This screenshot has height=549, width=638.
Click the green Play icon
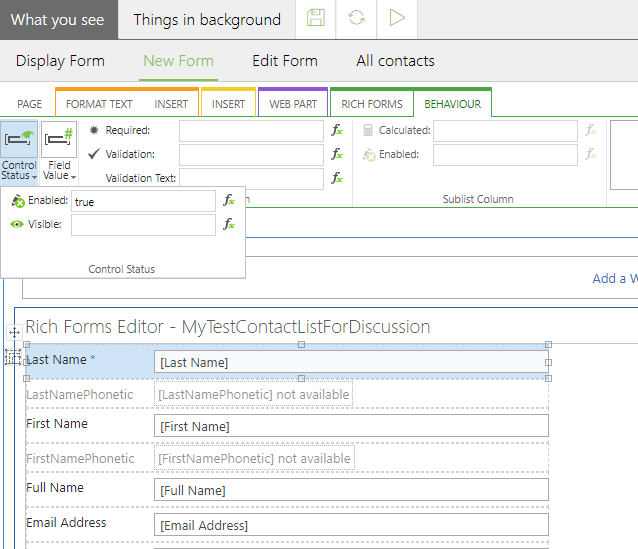397,19
